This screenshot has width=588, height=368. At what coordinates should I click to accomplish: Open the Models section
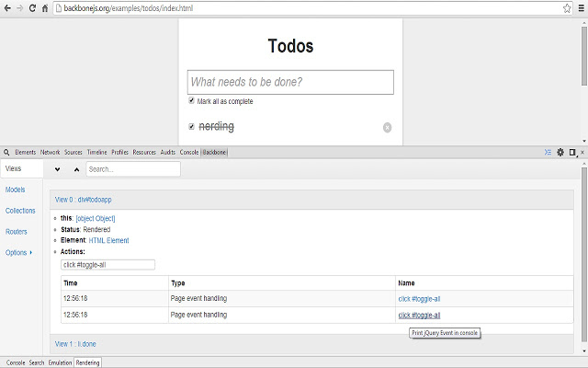(15, 190)
